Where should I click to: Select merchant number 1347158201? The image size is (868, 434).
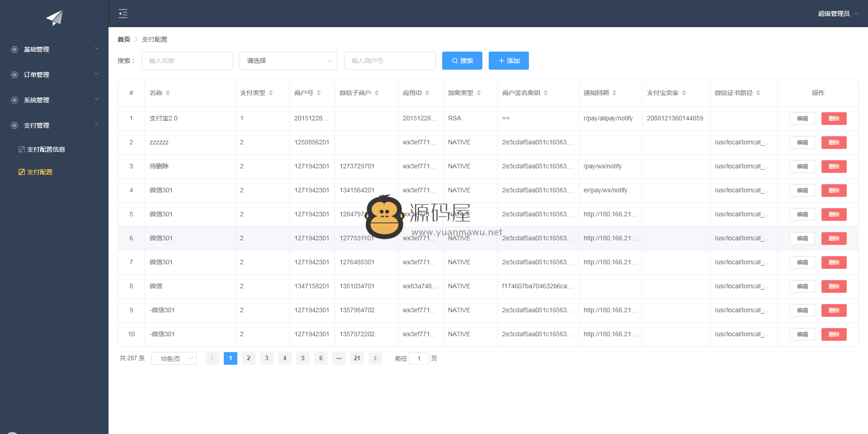coord(312,286)
